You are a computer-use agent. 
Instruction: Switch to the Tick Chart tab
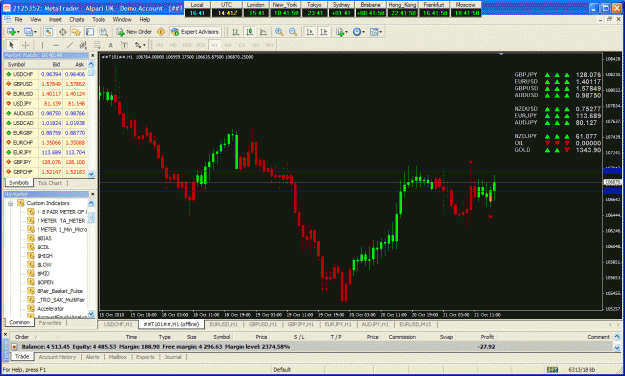(x=50, y=183)
